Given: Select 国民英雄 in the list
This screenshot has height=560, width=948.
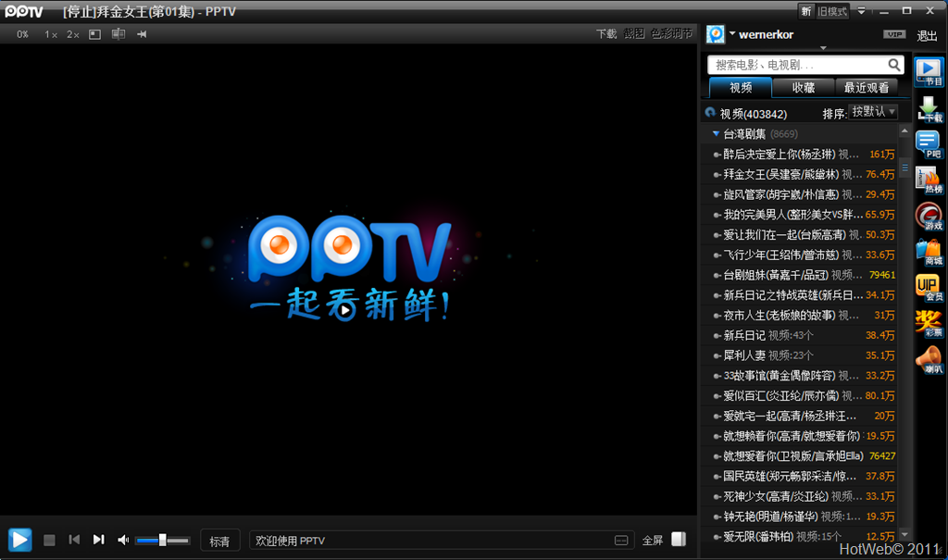Looking at the screenshot, I should click(799, 476).
